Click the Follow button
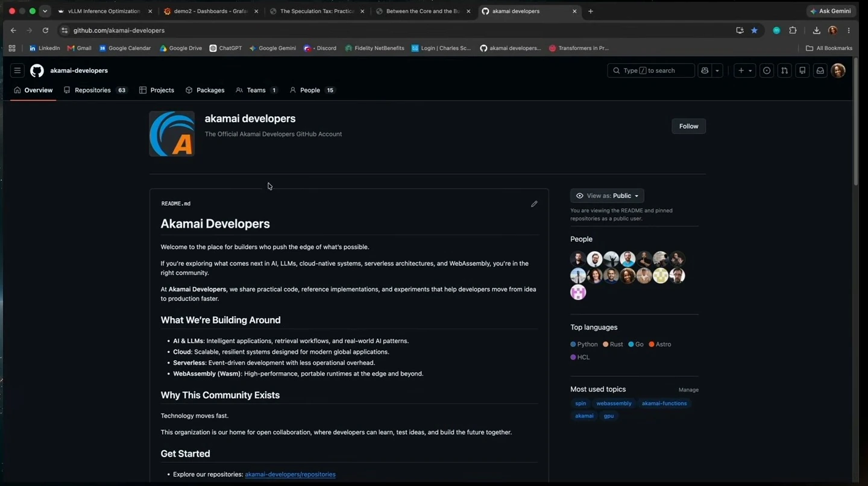Viewport: 868px width, 486px height. (x=688, y=126)
